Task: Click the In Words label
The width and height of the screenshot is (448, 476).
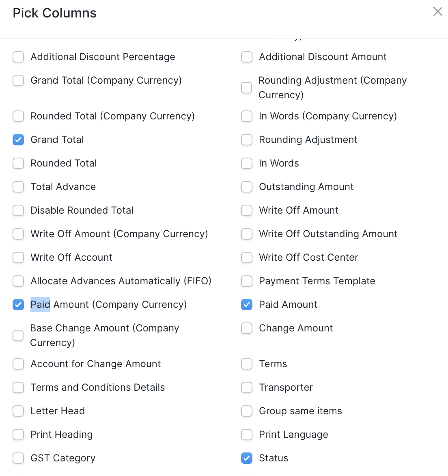Action: coord(279,163)
